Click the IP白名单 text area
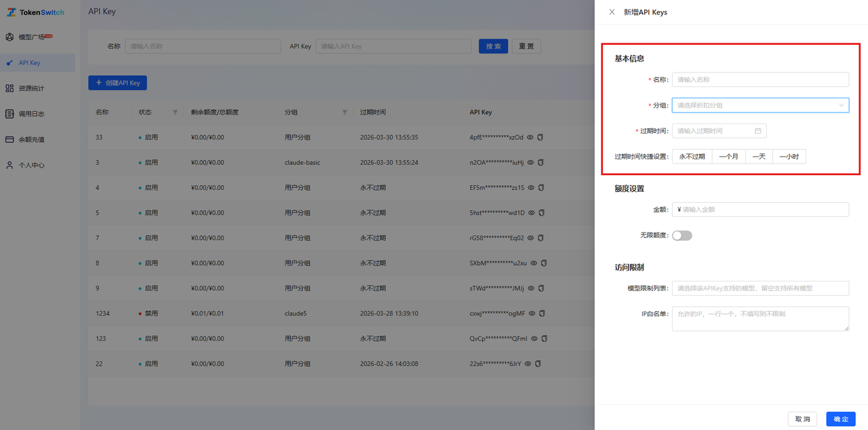The width and height of the screenshot is (868, 430). point(760,319)
